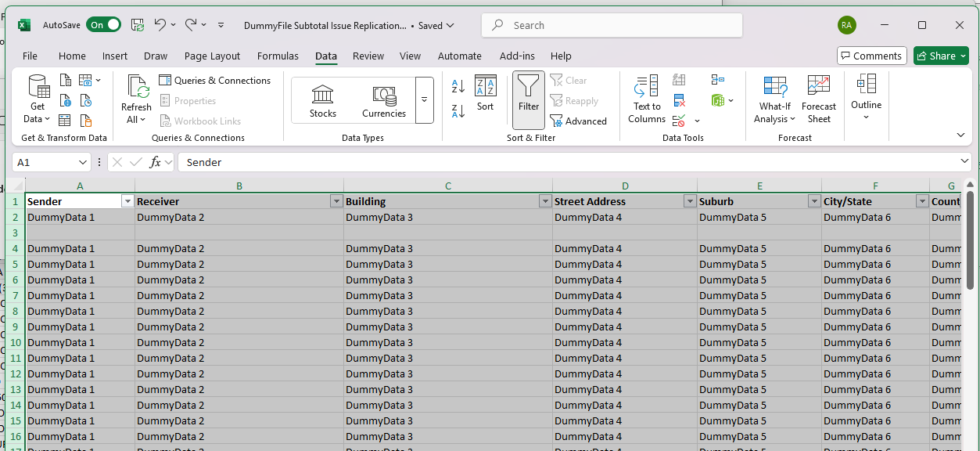Sort Z to A descending

458,110
